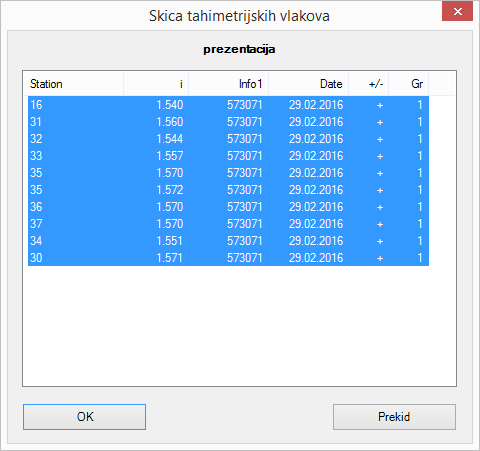
Task: Click the OK button
Action: click(x=84, y=417)
